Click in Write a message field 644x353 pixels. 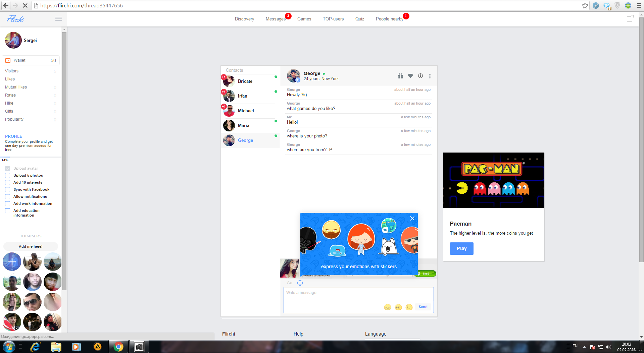click(358, 300)
